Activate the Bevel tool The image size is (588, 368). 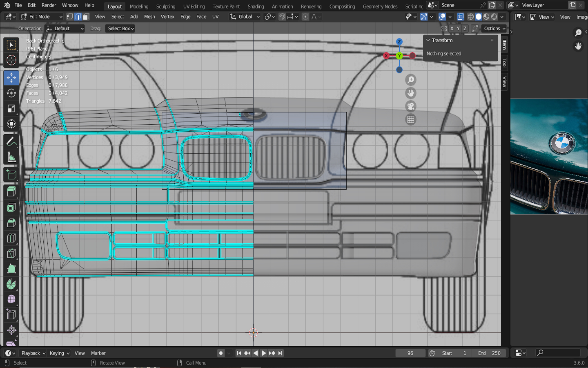pos(11,223)
